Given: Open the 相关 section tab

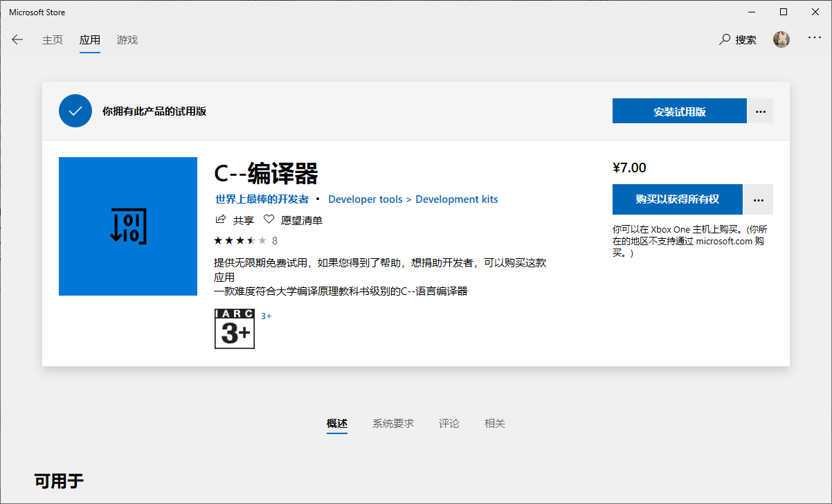Looking at the screenshot, I should click(x=495, y=423).
